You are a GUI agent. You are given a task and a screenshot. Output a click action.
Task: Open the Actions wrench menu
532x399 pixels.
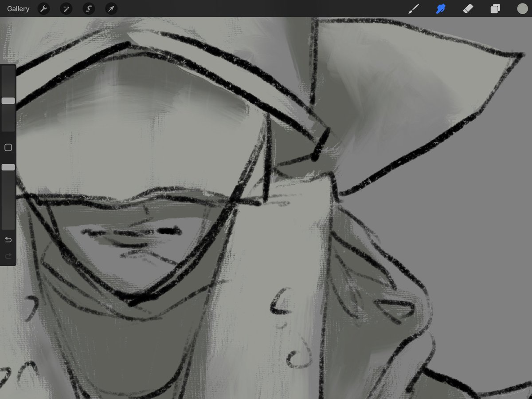(43, 8)
